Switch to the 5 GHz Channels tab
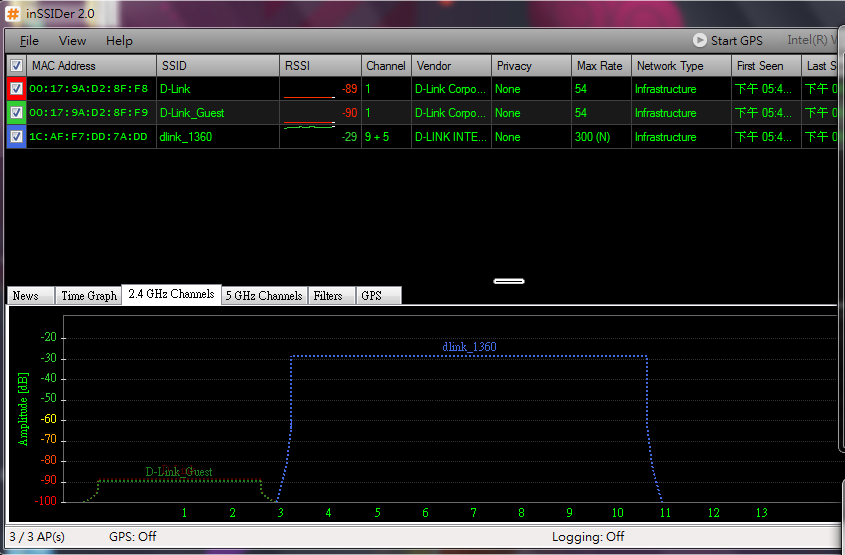The image size is (845, 555). tap(264, 296)
